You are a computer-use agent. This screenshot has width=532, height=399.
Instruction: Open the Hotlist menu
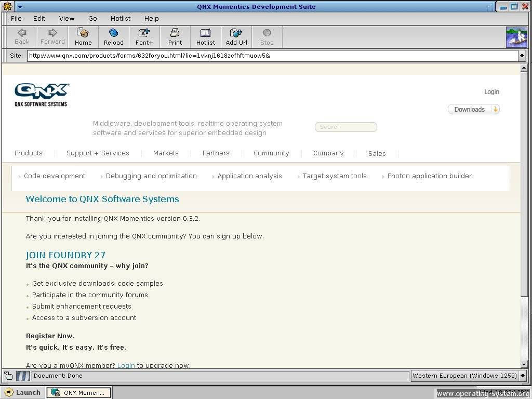tap(121, 19)
